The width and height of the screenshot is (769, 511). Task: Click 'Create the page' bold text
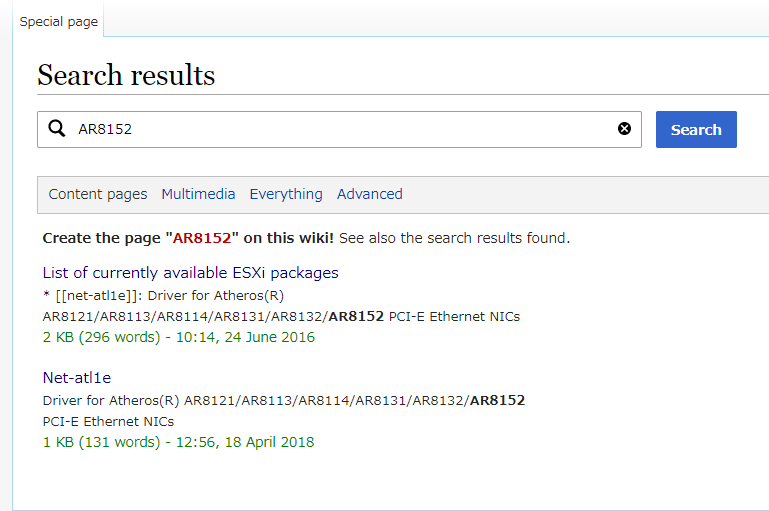(102, 238)
